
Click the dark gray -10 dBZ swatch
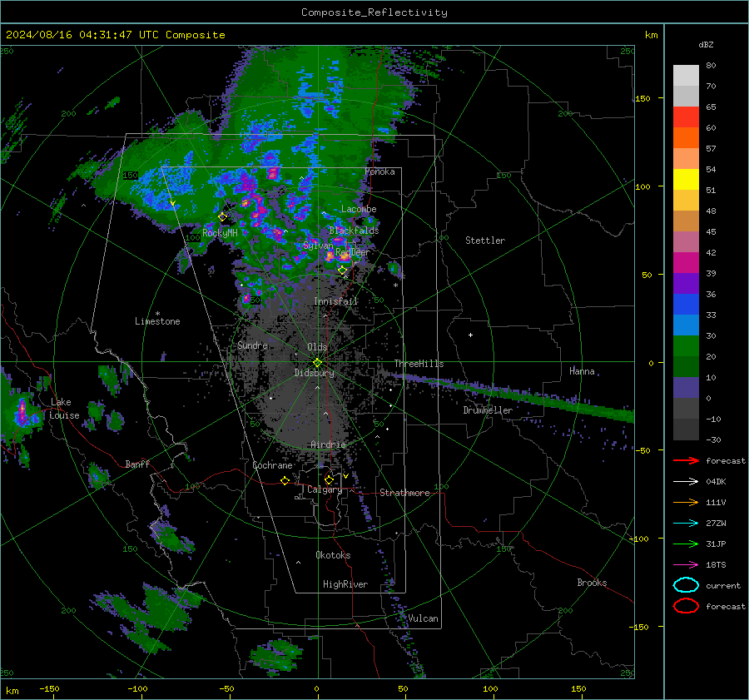[686, 429]
